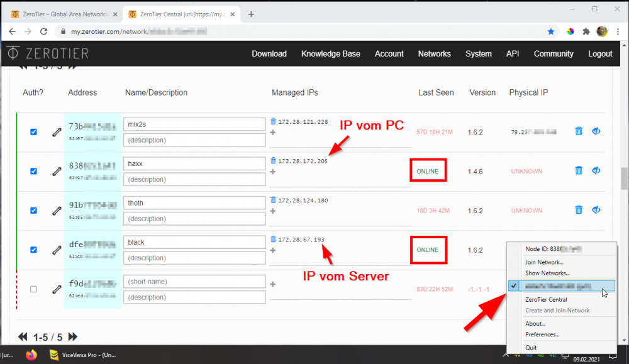Open Firefox from the taskbar
Image resolution: width=629 pixels, height=364 pixels.
pos(31,355)
